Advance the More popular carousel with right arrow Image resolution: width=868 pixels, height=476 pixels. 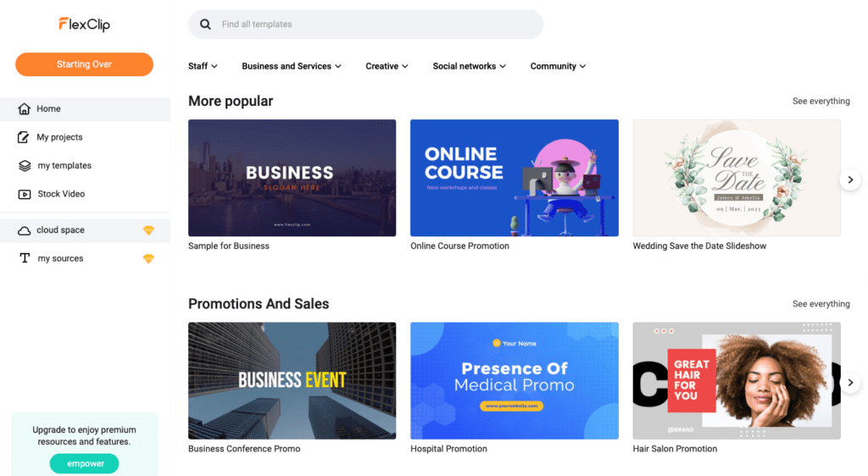(850, 180)
